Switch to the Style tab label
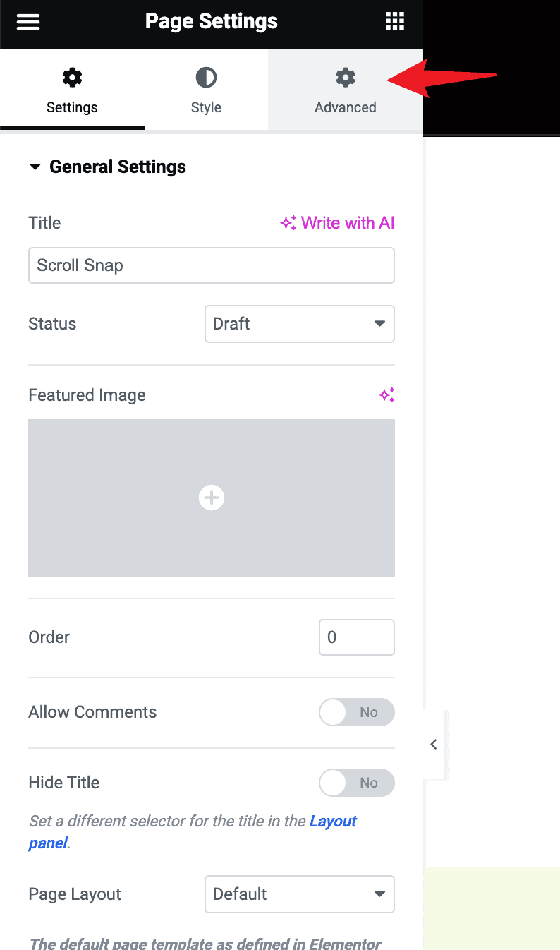560x950 pixels. click(206, 108)
